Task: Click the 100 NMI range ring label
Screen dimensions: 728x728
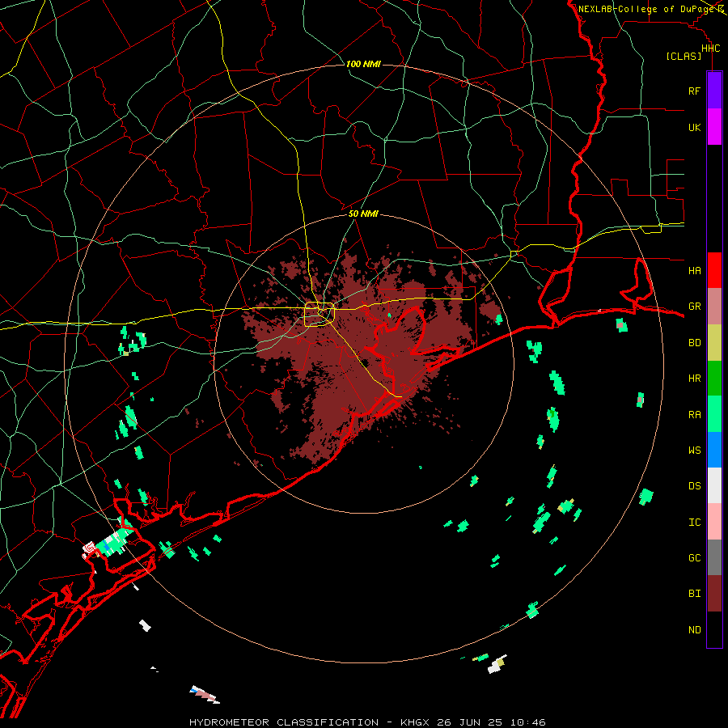Action: (x=363, y=64)
